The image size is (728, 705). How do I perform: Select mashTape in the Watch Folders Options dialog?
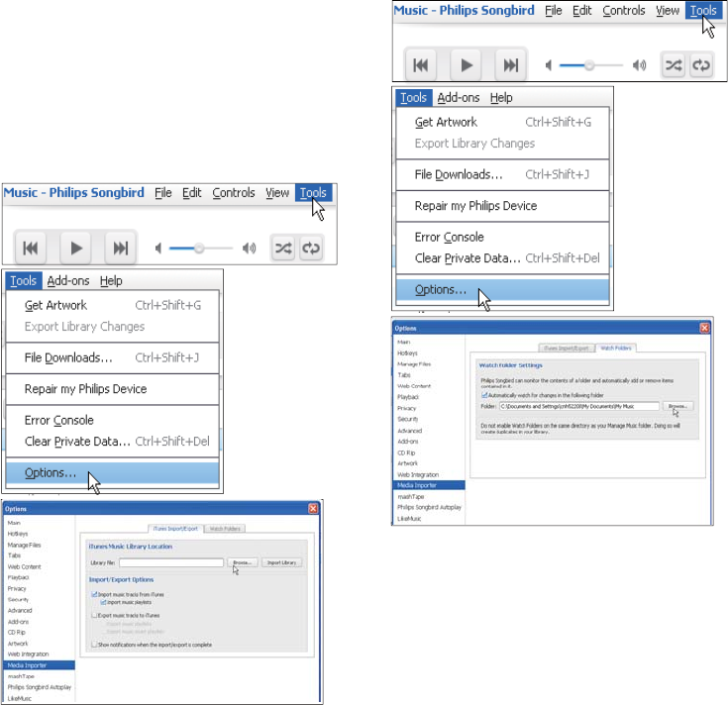coord(410,497)
